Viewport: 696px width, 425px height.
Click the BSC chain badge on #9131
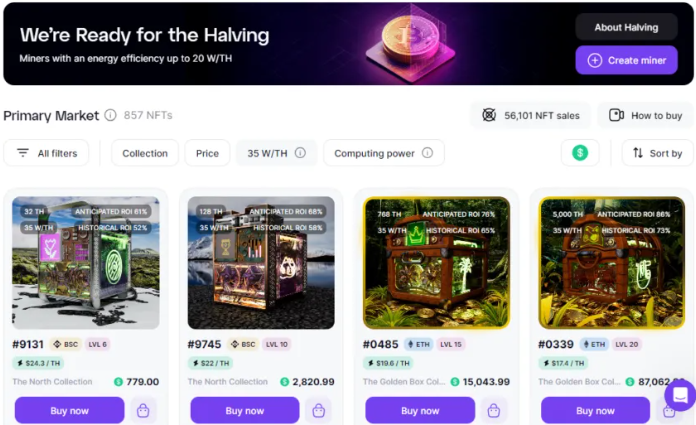(x=66, y=344)
